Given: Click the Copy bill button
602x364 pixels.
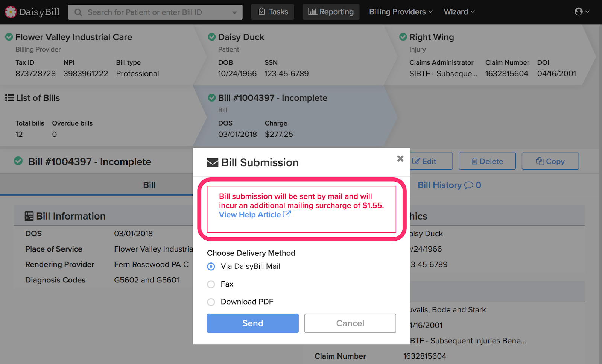Looking at the screenshot, I should coord(550,161).
